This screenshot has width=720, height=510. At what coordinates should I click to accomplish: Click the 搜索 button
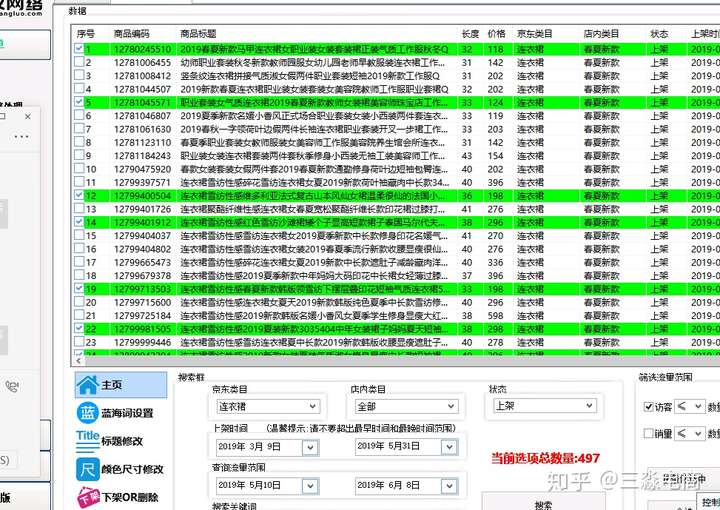pos(544,501)
